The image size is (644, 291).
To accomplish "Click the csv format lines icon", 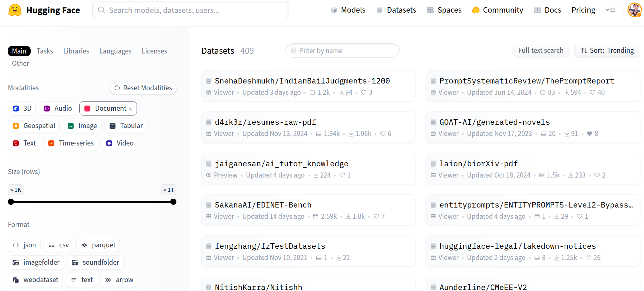I will (52, 245).
